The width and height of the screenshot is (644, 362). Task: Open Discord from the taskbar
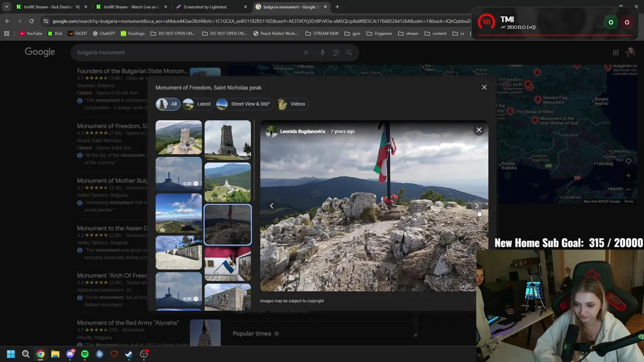(70, 354)
